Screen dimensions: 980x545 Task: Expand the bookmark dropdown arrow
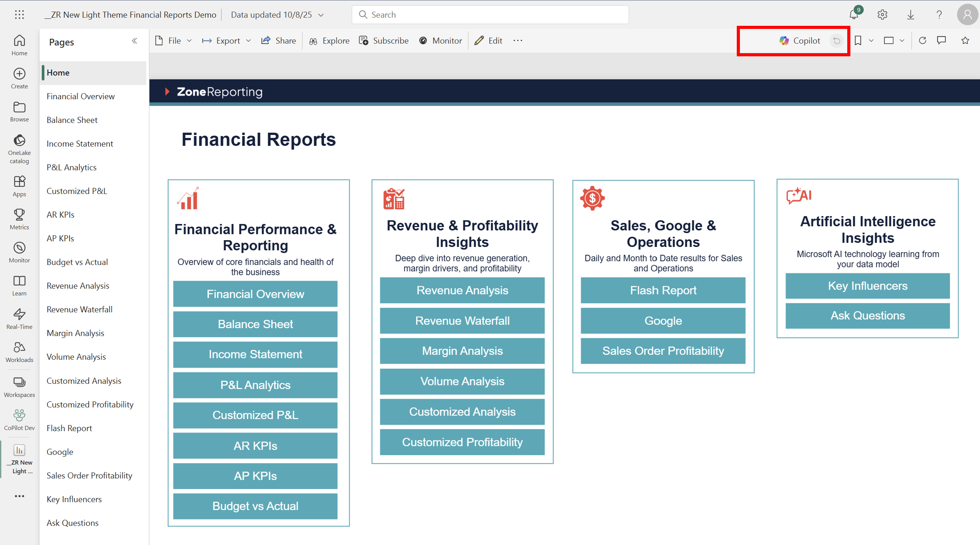click(871, 40)
